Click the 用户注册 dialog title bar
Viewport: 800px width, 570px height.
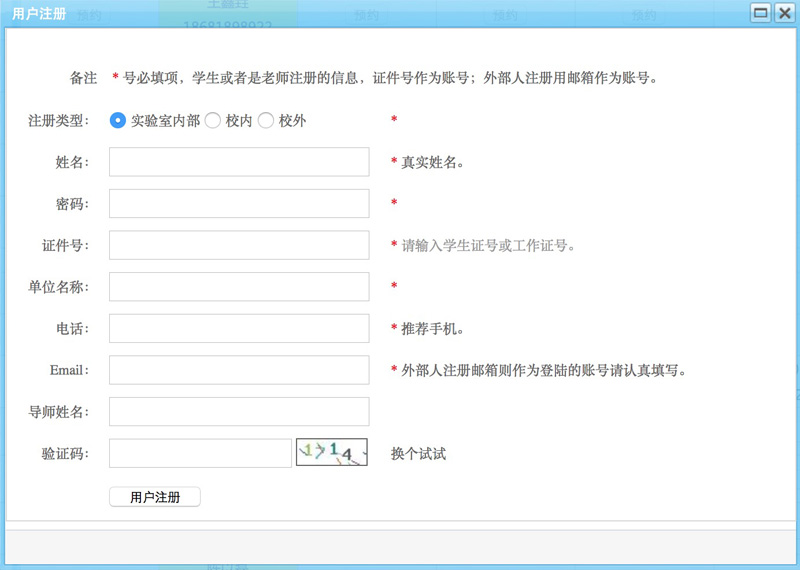(380, 13)
